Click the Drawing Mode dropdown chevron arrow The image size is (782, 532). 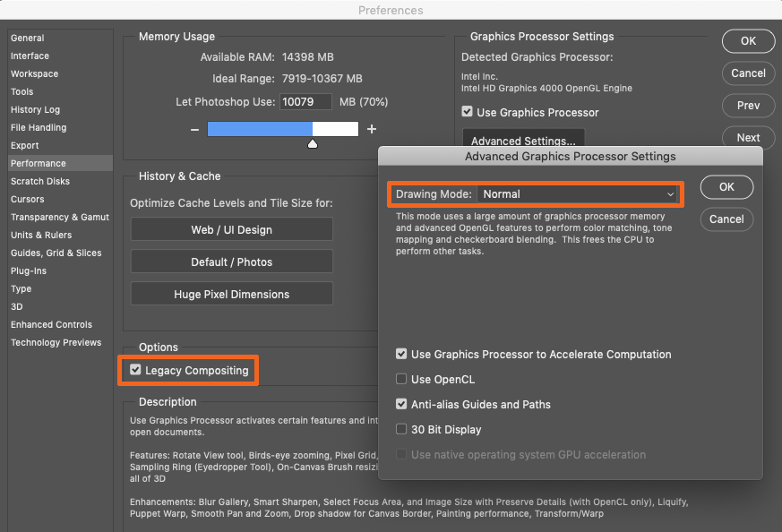pos(670,194)
